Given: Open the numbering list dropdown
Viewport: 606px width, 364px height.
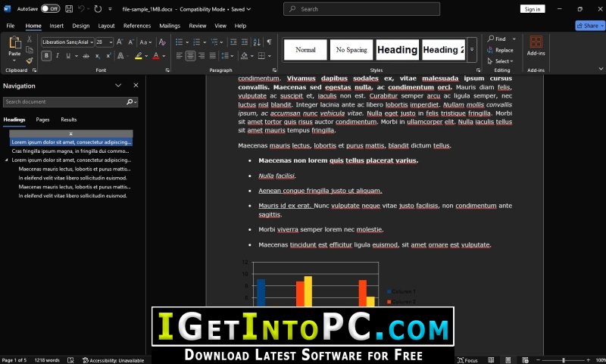Looking at the screenshot, I should (x=205, y=42).
